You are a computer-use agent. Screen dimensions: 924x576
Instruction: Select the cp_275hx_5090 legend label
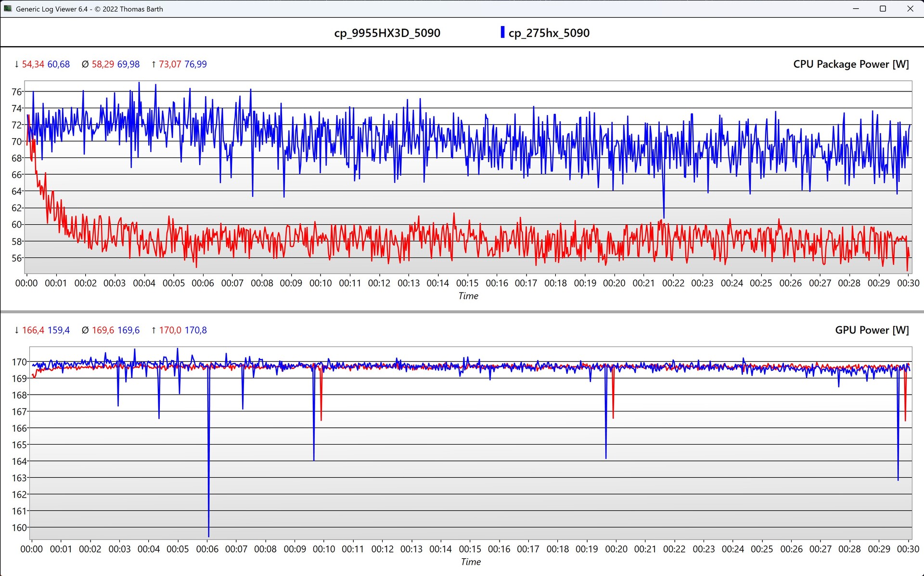tap(549, 33)
